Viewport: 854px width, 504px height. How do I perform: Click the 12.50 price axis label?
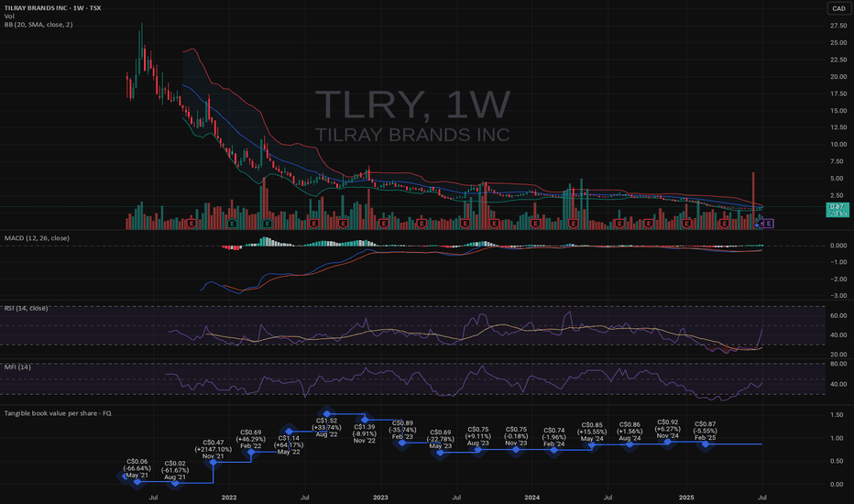[838, 127]
